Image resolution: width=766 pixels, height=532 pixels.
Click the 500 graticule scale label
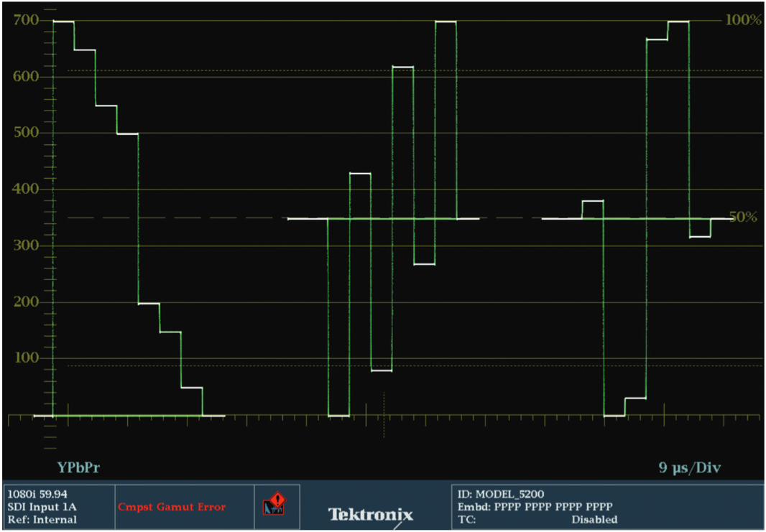27,133
